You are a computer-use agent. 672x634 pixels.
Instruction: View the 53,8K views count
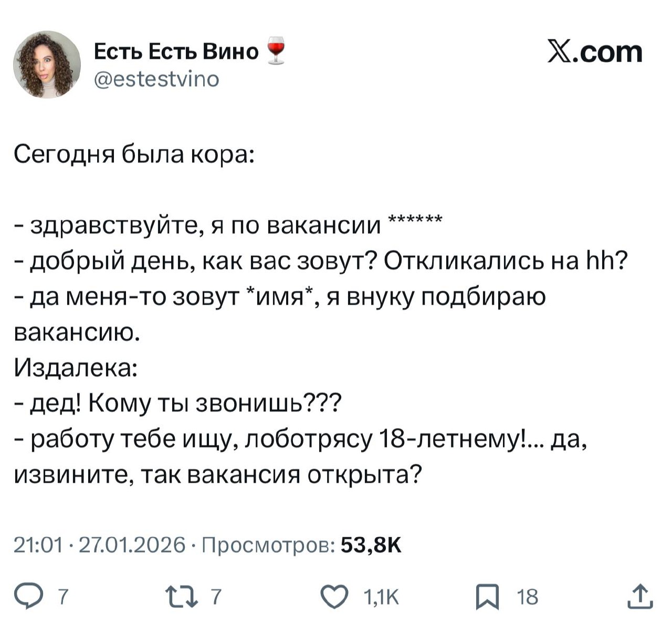(x=371, y=545)
